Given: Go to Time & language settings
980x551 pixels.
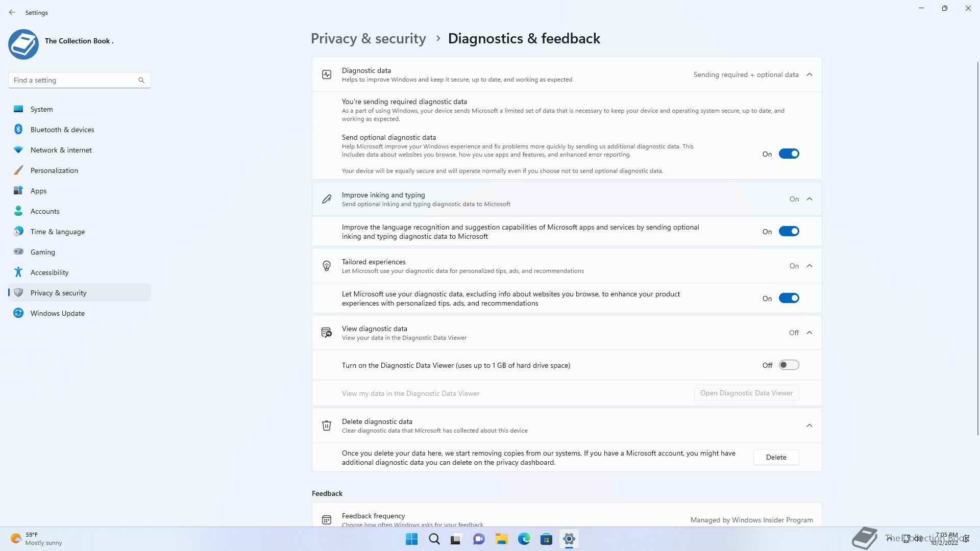Looking at the screenshot, I should coord(58,232).
